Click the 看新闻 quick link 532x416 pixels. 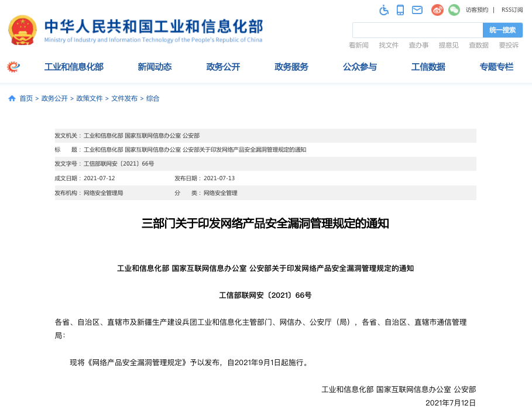click(358, 44)
